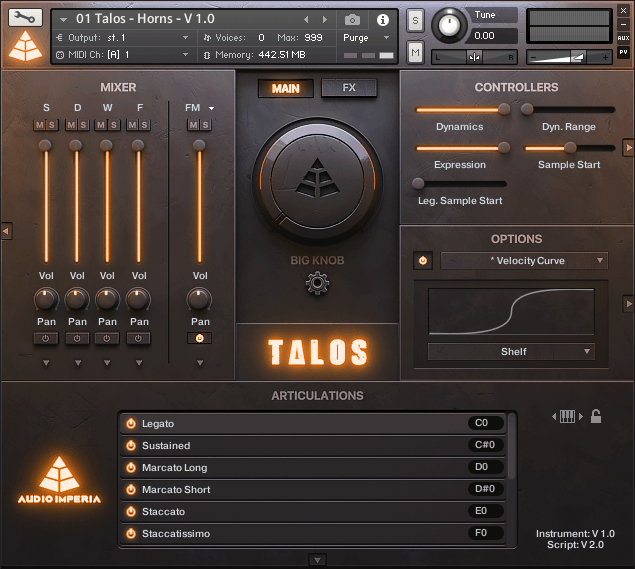Toggle the FM channel power button
This screenshot has width=635, height=569.
tap(199, 338)
